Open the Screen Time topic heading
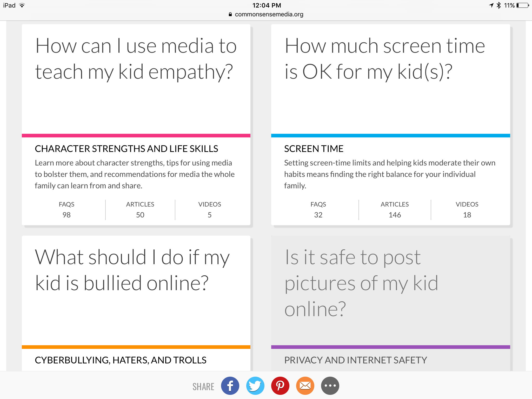The image size is (532, 399). click(x=314, y=149)
